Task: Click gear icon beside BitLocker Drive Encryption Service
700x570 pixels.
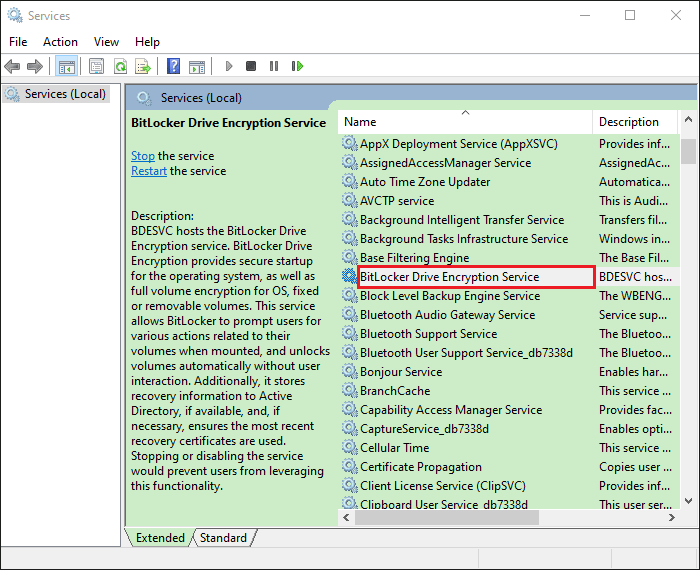Action: [350, 277]
